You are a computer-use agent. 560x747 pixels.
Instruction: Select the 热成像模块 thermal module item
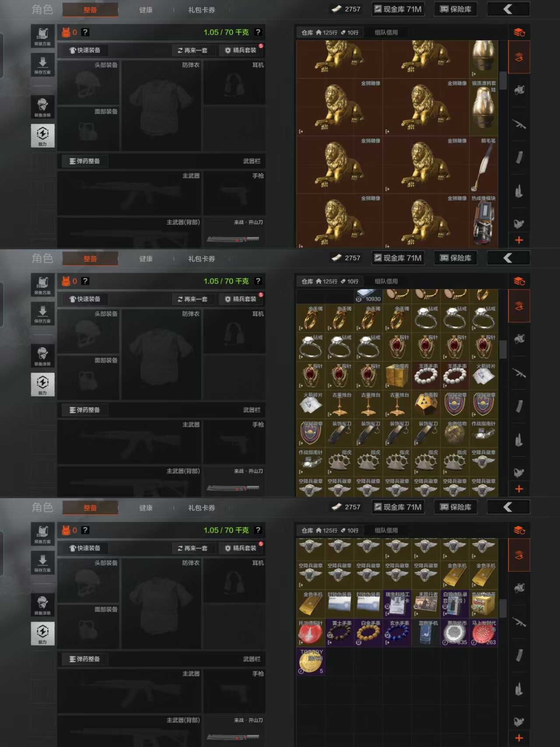pyautogui.click(x=483, y=221)
